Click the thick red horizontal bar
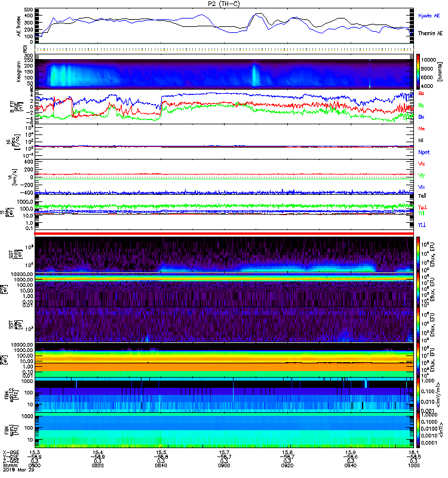The height and width of the screenshot is (478, 448). pos(224,234)
